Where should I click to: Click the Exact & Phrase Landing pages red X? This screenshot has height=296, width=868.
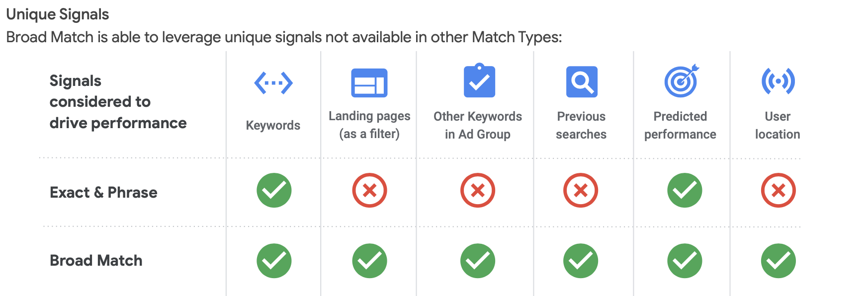(x=369, y=190)
